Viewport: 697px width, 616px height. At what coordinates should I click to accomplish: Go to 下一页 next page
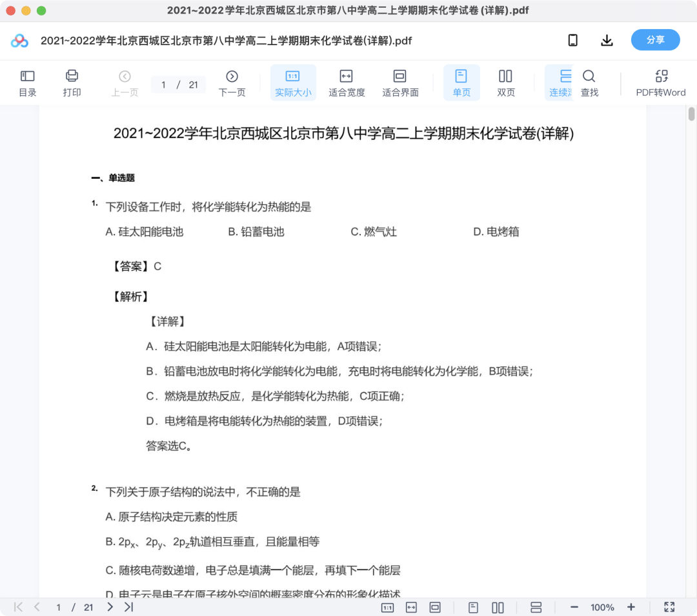[232, 83]
